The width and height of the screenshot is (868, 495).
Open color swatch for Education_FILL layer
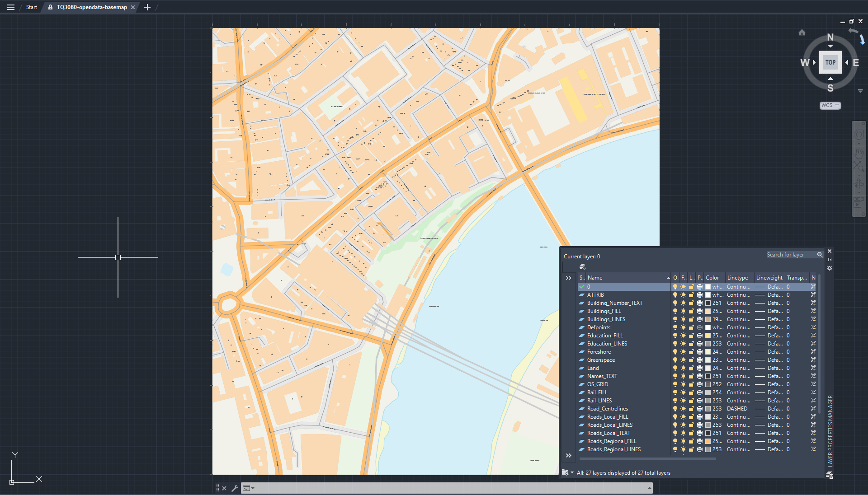[708, 336]
